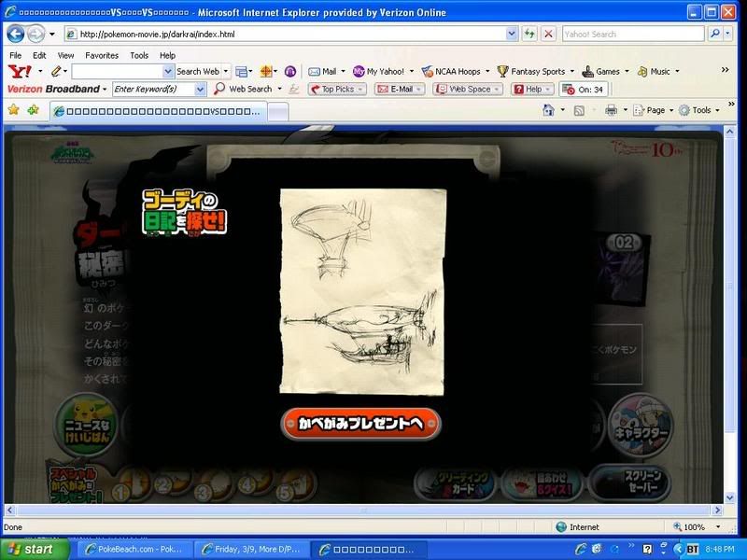Stop loading with the red X icon
The width and height of the screenshot is (747, 560).
(548, 34)
